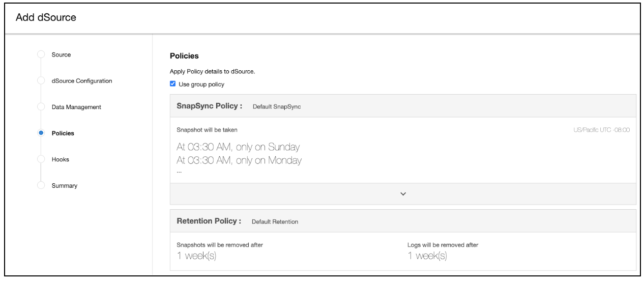The image size is (644, 281).
Task: Click the Use group policy label
Action: tap(201, 85)
